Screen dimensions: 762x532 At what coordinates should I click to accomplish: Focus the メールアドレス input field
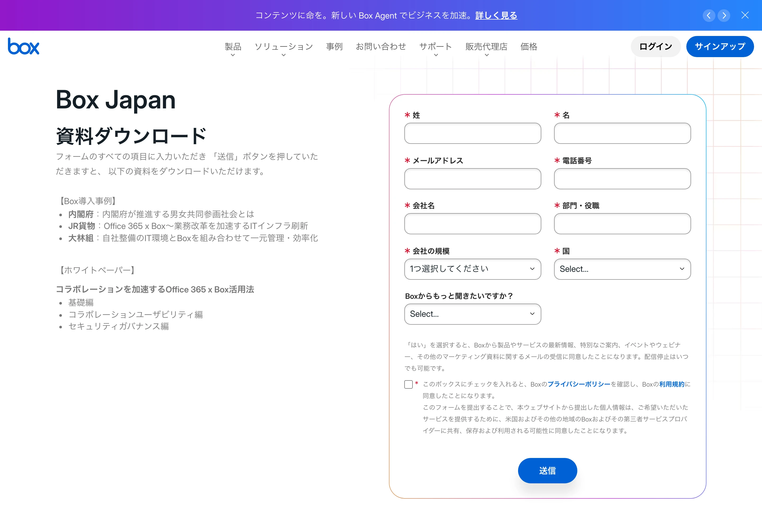(x=473, y=179)
